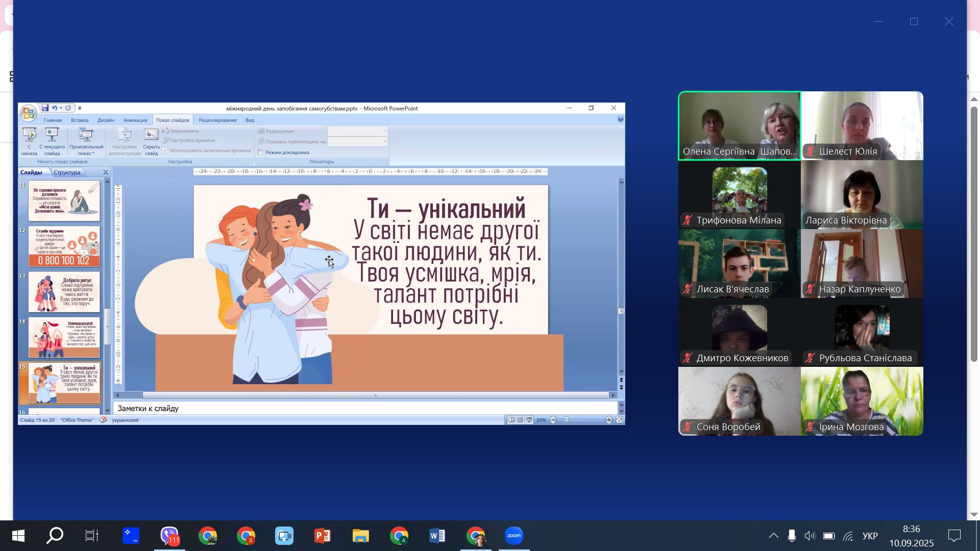Image resolution: width=980 pixels, height=551 pixels.
Task: Switch to the 'Структура' pane tab
Action: click(67, 172)
